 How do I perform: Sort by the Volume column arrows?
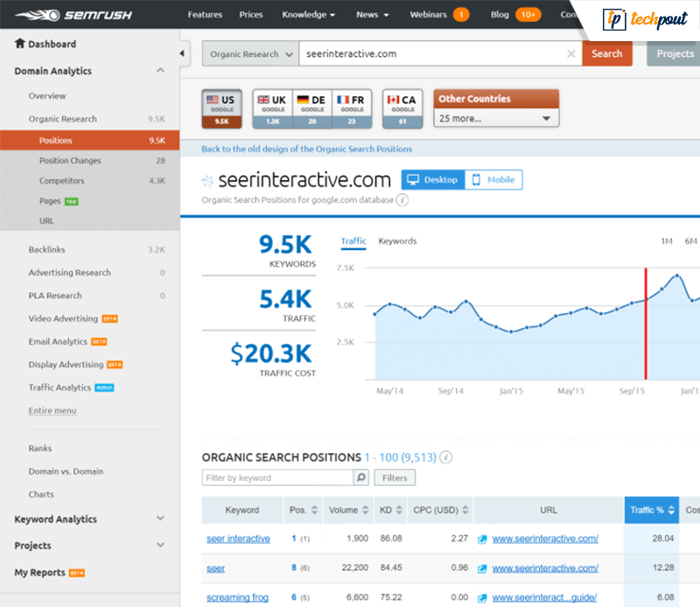point(366,510)
